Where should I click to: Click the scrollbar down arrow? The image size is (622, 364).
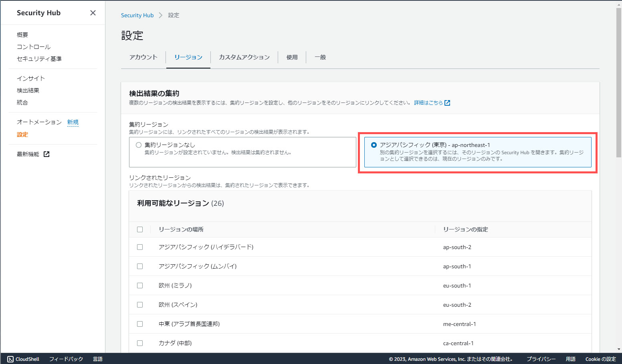619,349
